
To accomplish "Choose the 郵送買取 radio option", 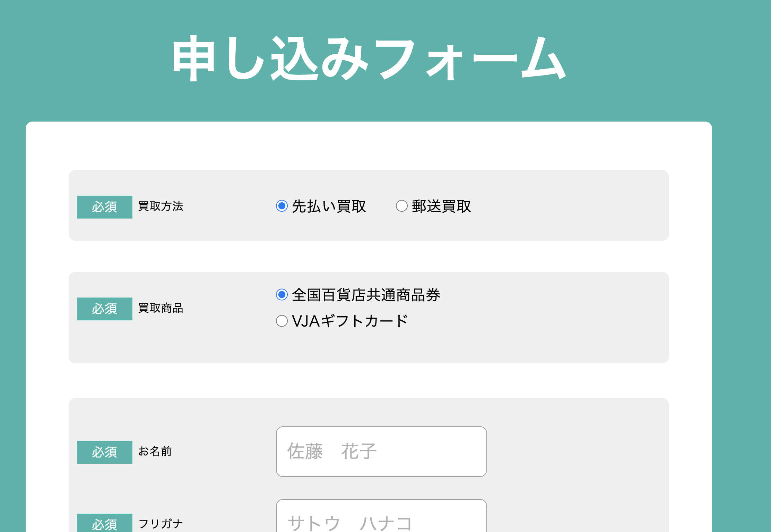I will point(401,206).
